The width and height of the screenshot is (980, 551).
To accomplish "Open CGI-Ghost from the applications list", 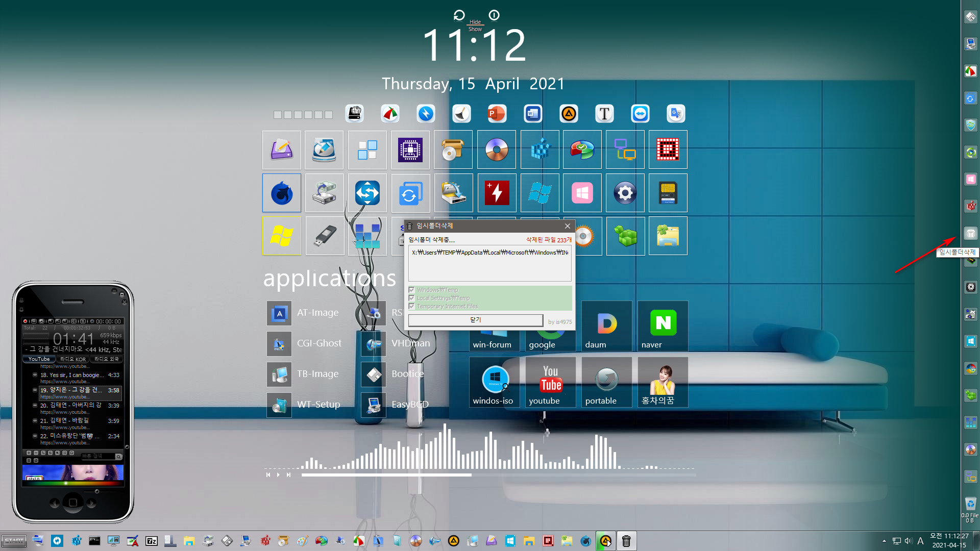I will pyautogui.click(x=305, y=343).
